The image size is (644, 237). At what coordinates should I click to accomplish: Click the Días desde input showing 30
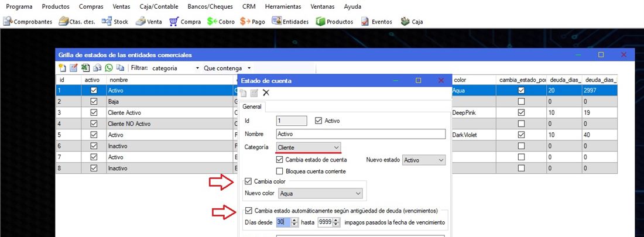284,222
